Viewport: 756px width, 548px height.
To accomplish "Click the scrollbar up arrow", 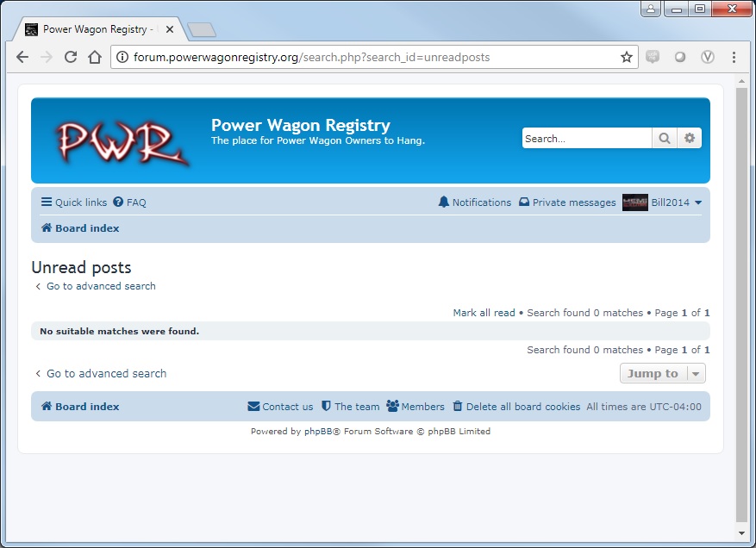I will coord(741,81).
